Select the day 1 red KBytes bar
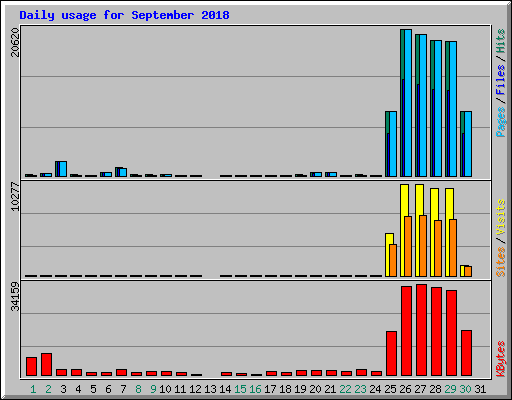 coord(31,367)
